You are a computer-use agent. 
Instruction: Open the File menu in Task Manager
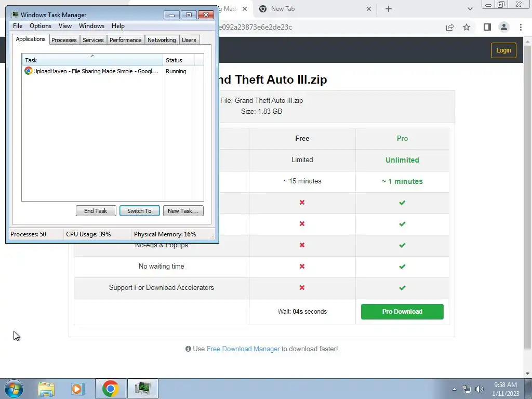(x=18, y=26)
